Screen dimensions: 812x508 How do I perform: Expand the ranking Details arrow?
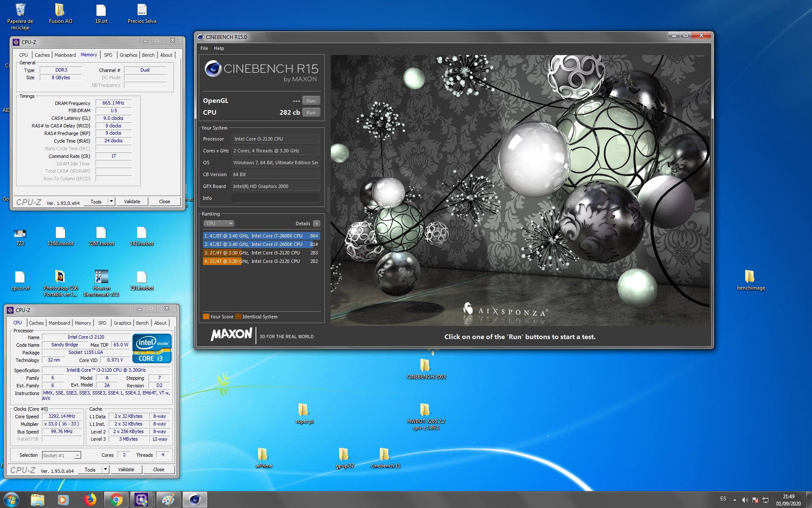coord(316,224)
